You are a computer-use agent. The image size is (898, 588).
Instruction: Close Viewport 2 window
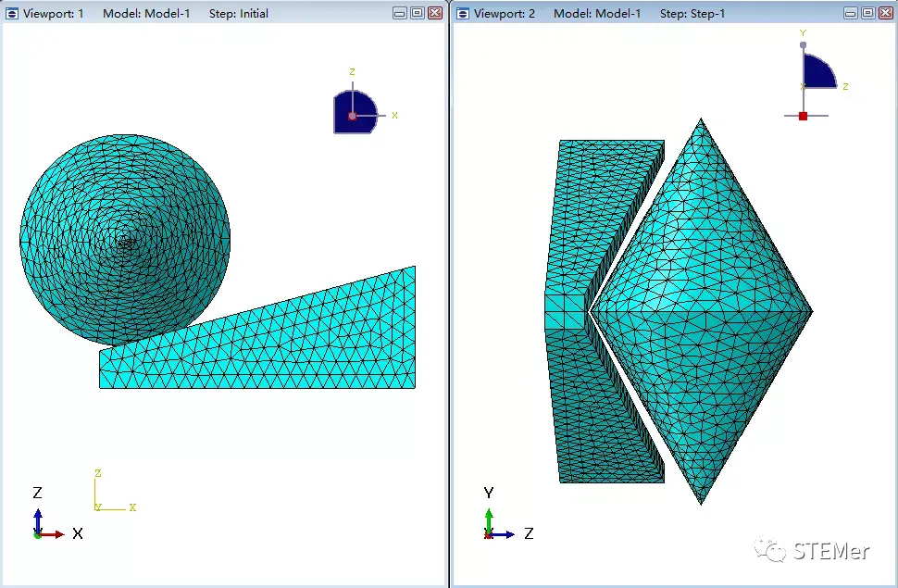[x=886, y=13]
